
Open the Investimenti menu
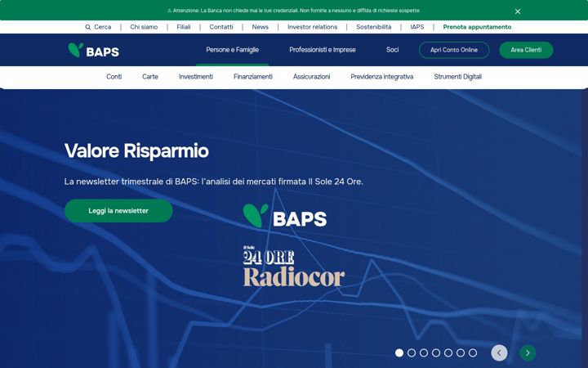point(196,77)
